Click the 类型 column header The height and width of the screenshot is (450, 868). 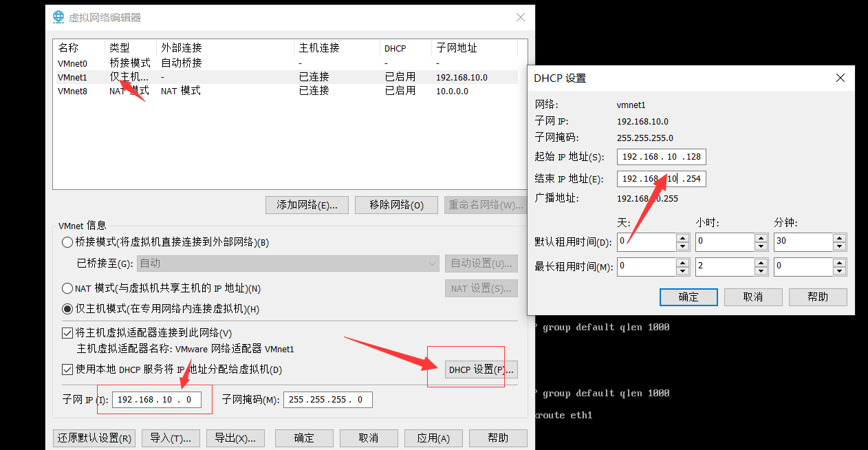point(131,48)
